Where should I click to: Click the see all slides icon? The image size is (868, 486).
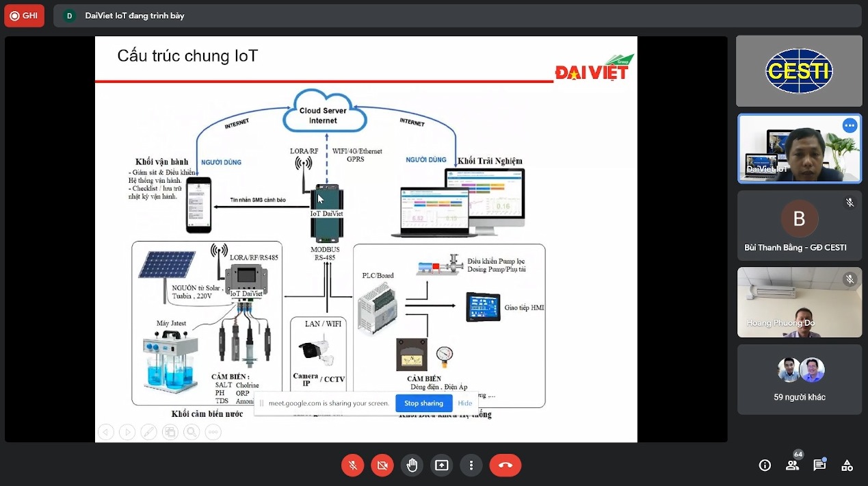(170, 432)
